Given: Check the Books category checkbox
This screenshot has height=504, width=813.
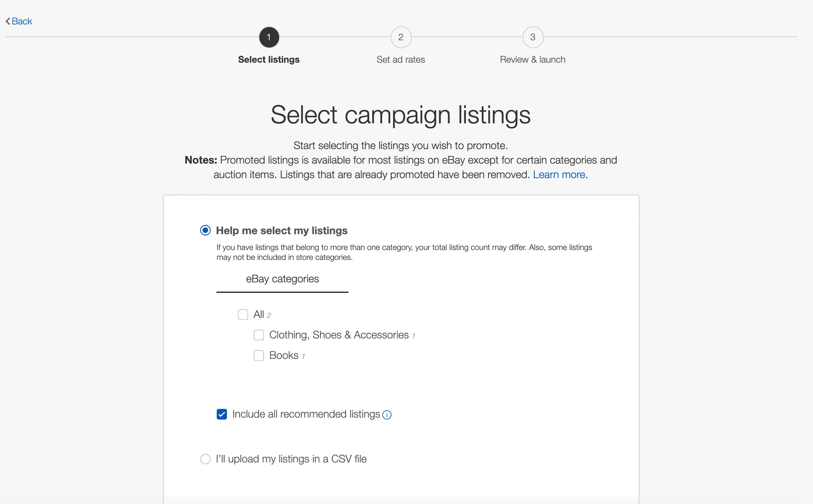Looking at the screenshot, I should click(x=259, y=356).
